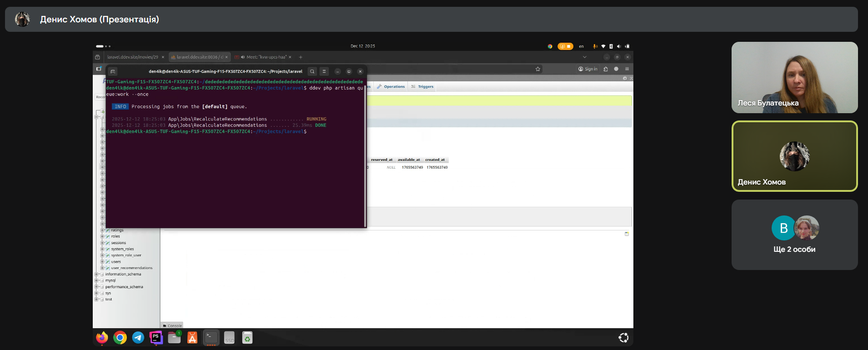868x350 pixels.
Task: Switch to the Operations tab
Action: coord(394,86)
